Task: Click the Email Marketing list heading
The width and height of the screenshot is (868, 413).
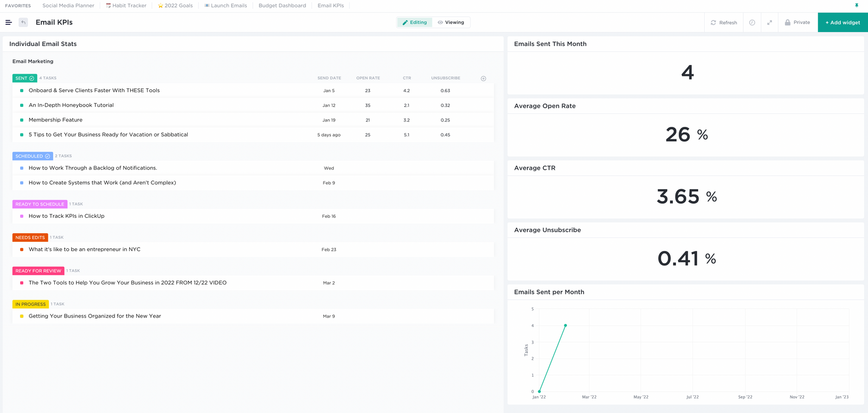Action: [33, 61]
